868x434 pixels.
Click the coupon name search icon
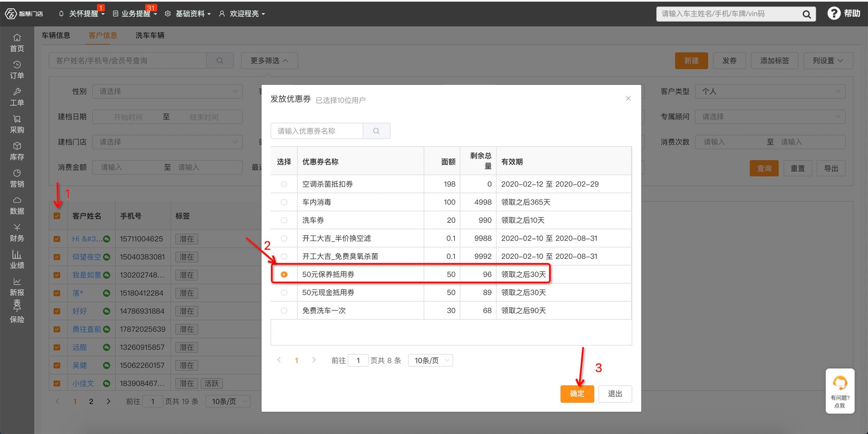click(x=376, y=131)
